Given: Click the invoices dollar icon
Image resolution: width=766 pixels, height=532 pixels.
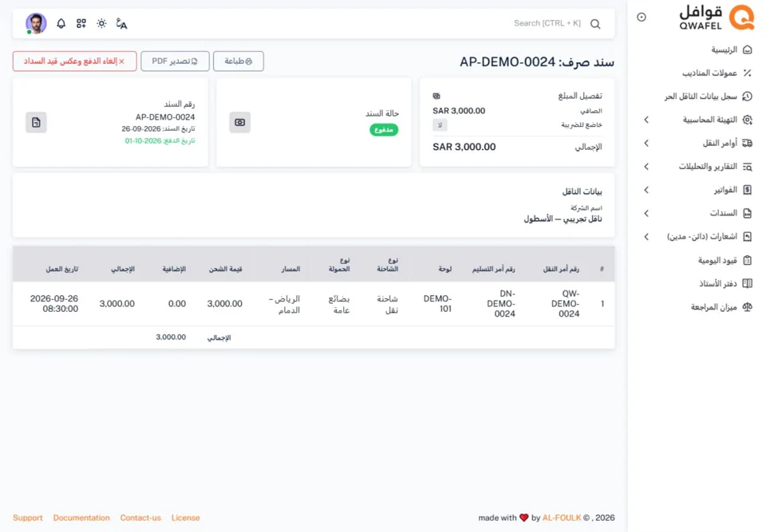Looking at the screenshot, I should pyautogui.click(x=747, y=190).
